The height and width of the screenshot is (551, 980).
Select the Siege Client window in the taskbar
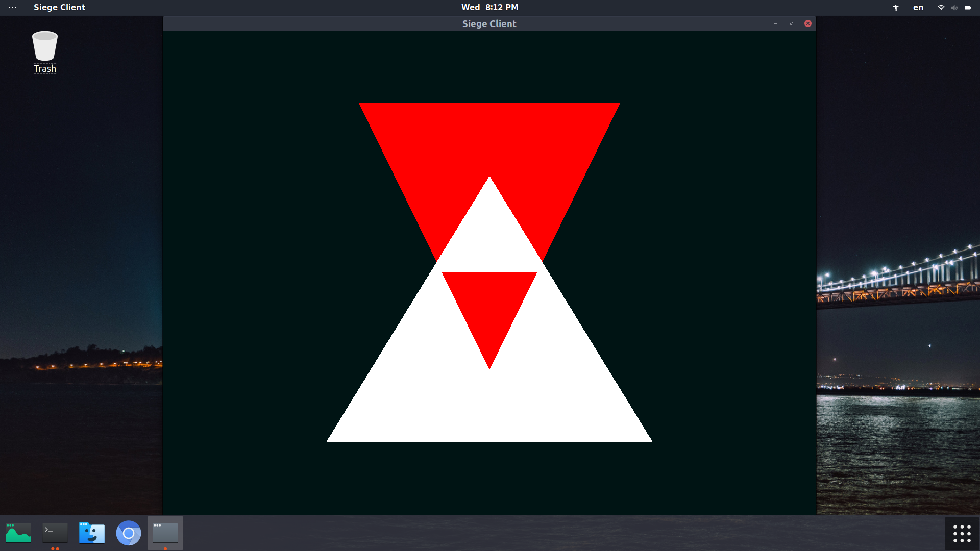point(165,533)
